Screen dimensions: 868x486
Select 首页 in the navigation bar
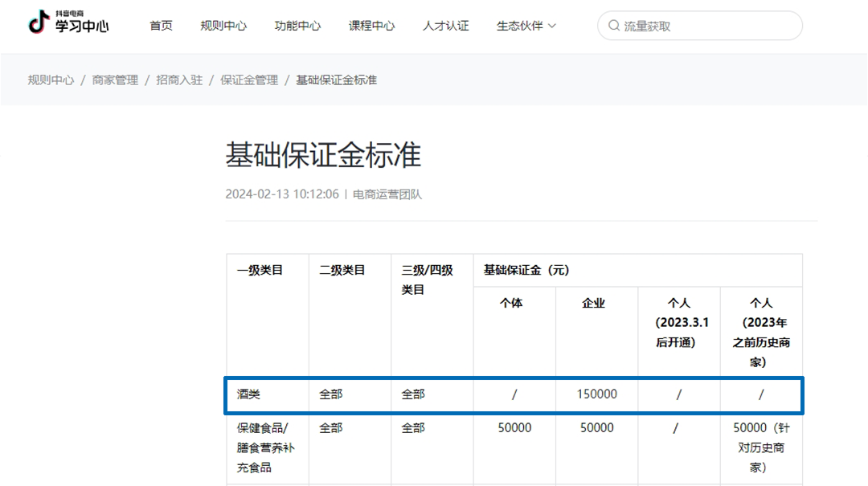pyautogui.click(x=160, y=25)
